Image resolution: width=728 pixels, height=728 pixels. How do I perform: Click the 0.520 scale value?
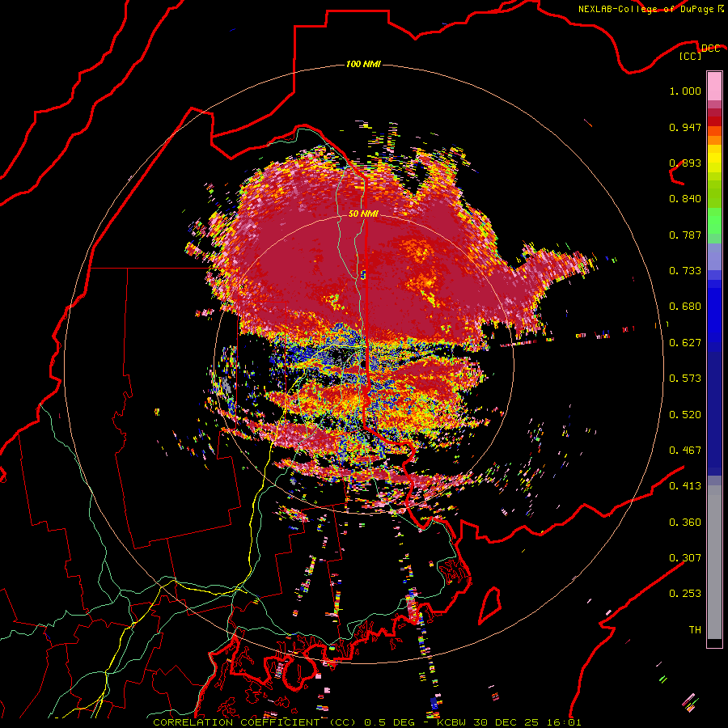click(685, 415)
